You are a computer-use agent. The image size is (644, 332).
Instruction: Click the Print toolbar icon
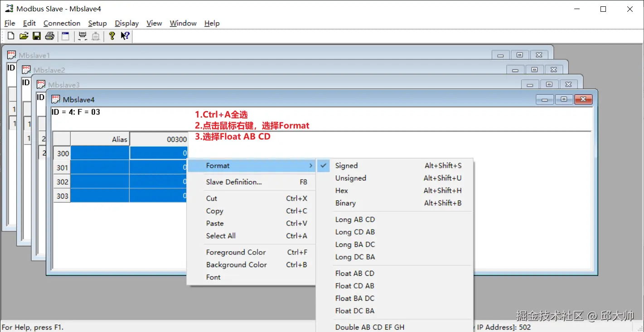(50, 36)
